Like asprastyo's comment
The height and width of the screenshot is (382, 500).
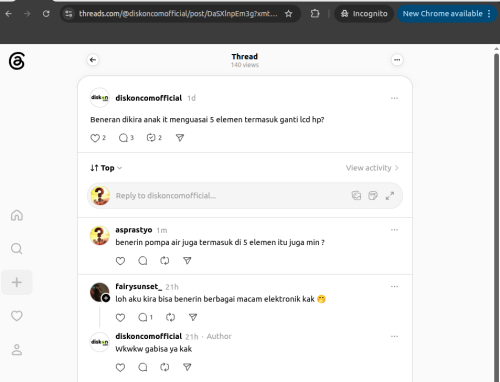coord(120,261)
